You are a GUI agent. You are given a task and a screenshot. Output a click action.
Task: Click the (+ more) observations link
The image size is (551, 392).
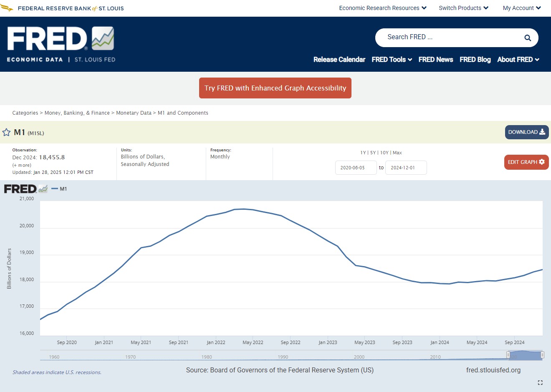(22, 166)
